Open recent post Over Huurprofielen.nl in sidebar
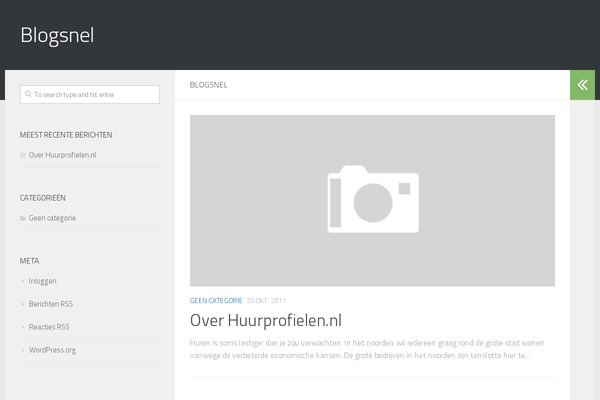 [x=62, y=155]
